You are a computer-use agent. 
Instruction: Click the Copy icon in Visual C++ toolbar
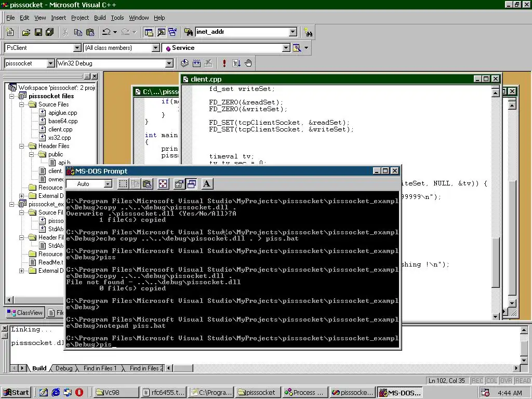[x=78, y=32]
